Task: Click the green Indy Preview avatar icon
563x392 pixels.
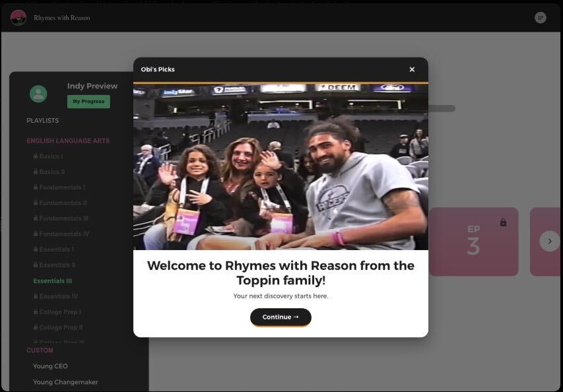Action: point(38,94)
